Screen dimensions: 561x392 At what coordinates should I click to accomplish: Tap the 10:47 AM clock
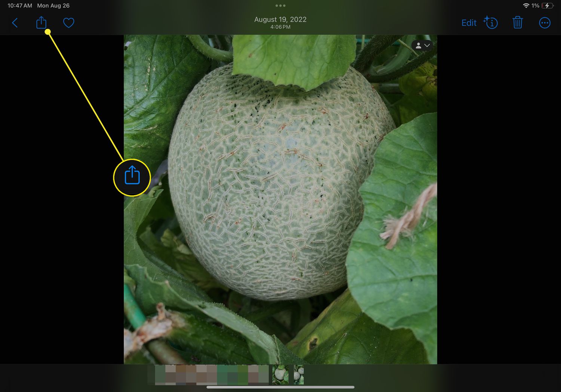20,6
